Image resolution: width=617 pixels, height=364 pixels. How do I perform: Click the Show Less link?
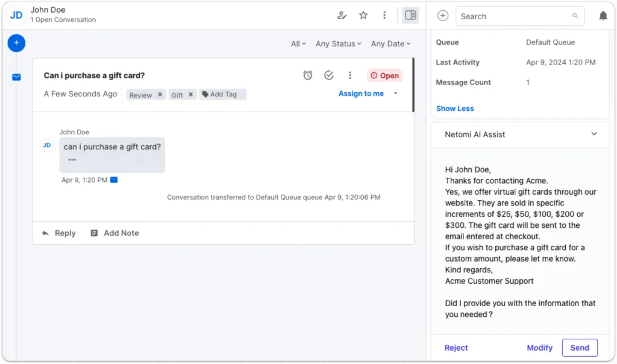point(454,108)
